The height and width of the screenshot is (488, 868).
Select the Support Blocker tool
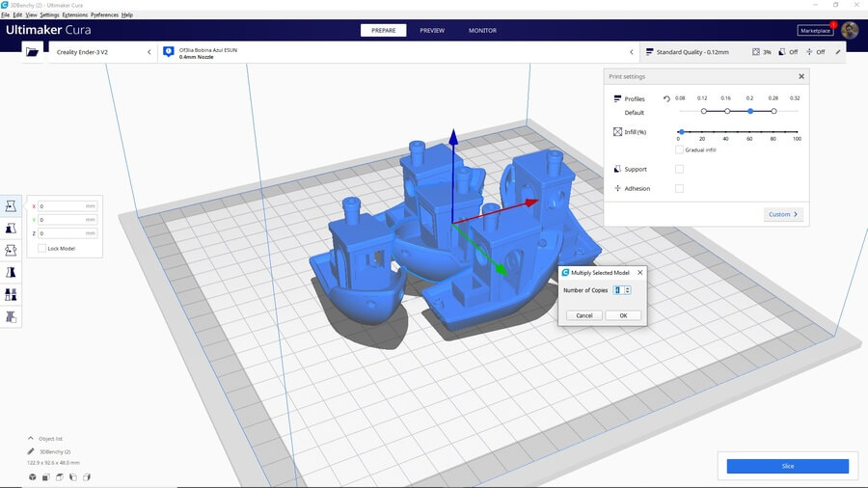click(x=11, y=316)
